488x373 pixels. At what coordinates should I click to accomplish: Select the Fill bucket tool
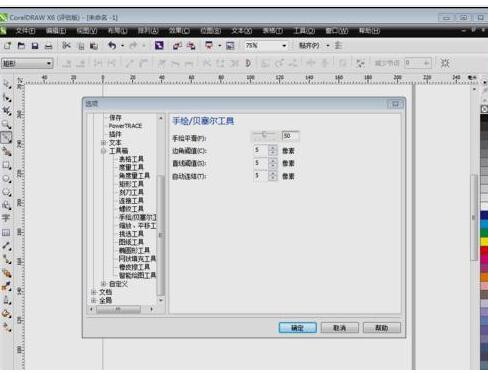pyautogui.click(x=7, y=314)
